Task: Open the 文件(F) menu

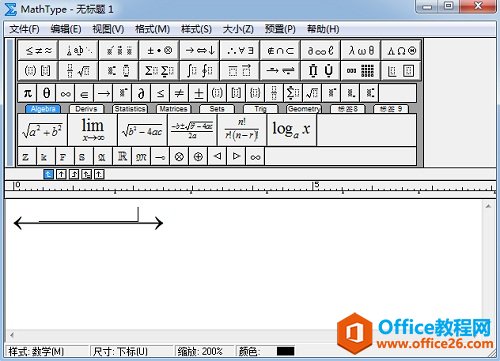Action: pos(24,29)
